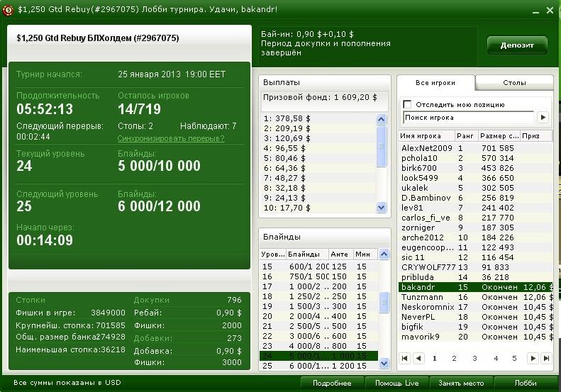Select blinds level 15 row

(x=318, y=267)
